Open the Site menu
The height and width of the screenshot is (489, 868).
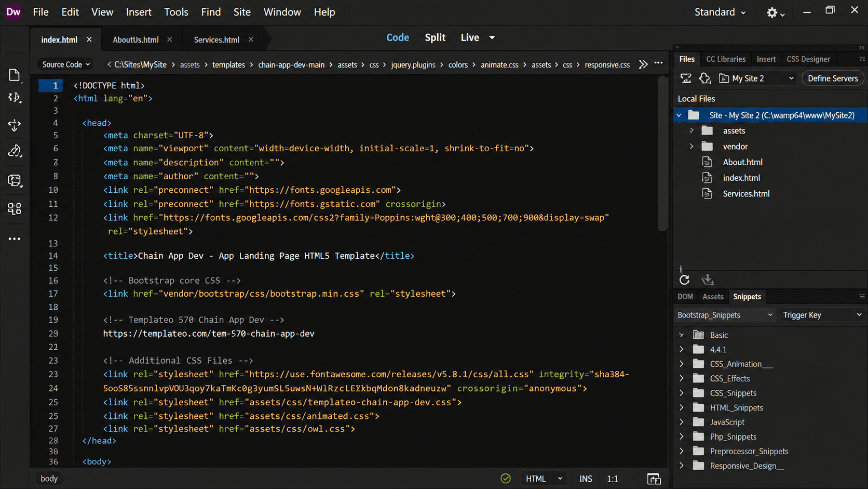pos(242,12)
